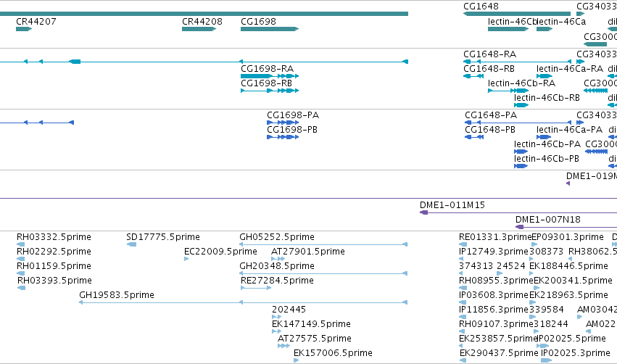The image size is (617, 364).
Task: Click the CR44207 gene arrow glyph
Action: [24, 29]
